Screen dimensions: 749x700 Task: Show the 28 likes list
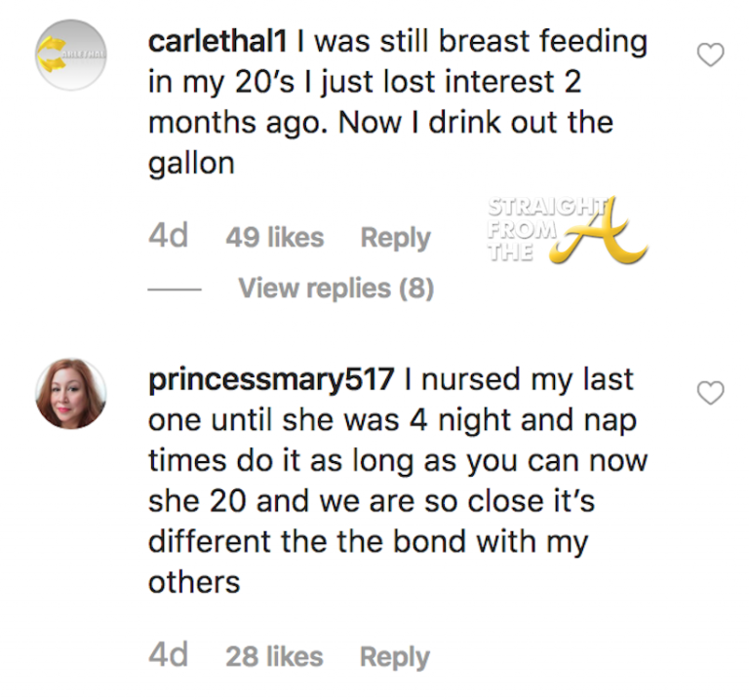[x=274, y=657]
